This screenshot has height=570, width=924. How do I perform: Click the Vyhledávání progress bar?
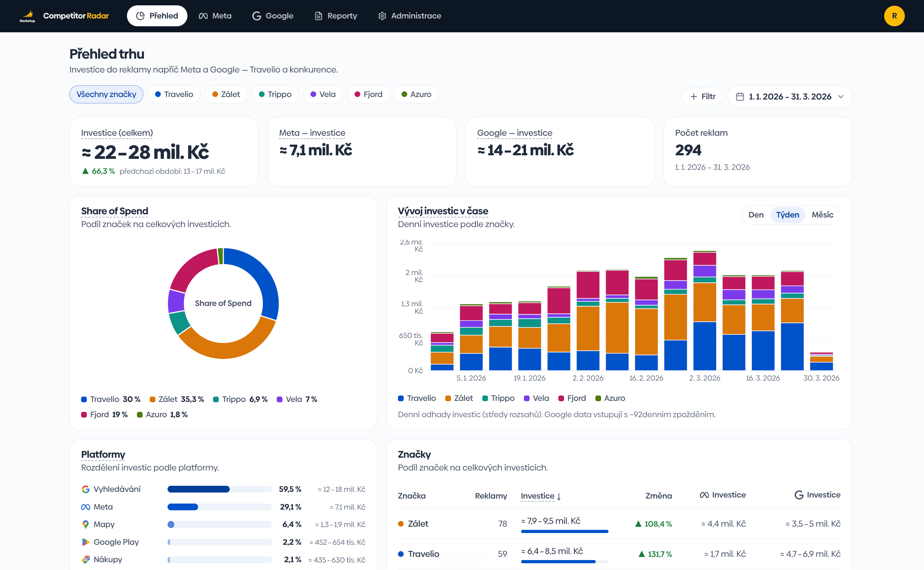point(219,489)
